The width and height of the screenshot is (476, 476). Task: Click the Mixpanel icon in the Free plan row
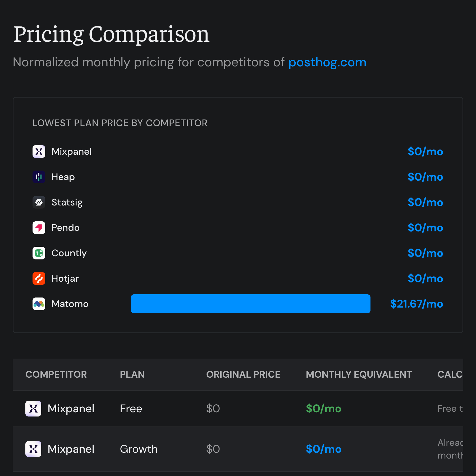tap(33, 409)
